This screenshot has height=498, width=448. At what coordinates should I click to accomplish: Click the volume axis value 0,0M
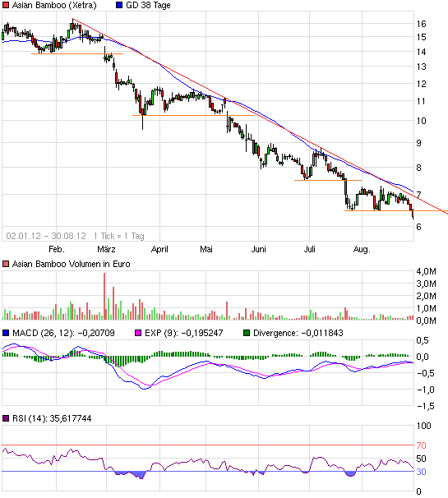[x=426, y=320]
